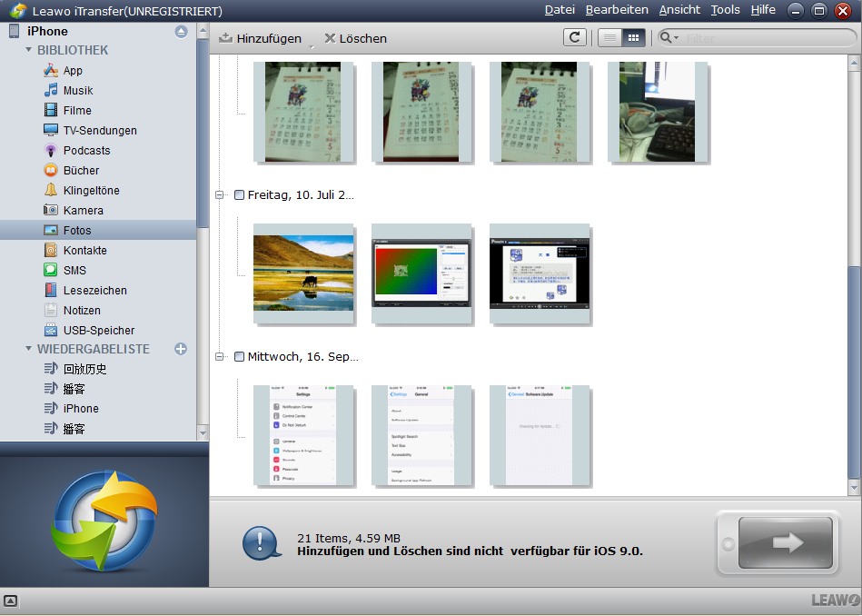Click the main photo list vertical scrollbar

click(853, 363)
